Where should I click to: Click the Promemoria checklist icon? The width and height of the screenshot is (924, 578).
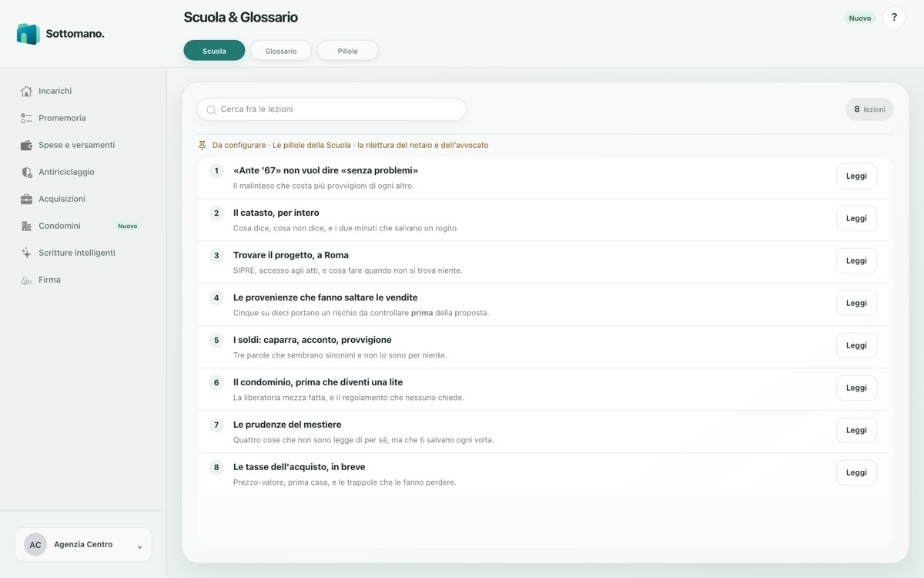26,118
